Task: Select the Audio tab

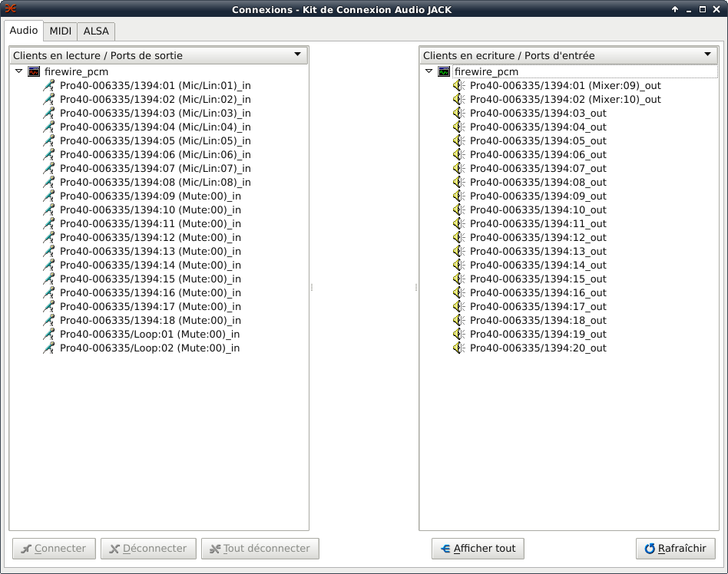Action: coord(24,31)
